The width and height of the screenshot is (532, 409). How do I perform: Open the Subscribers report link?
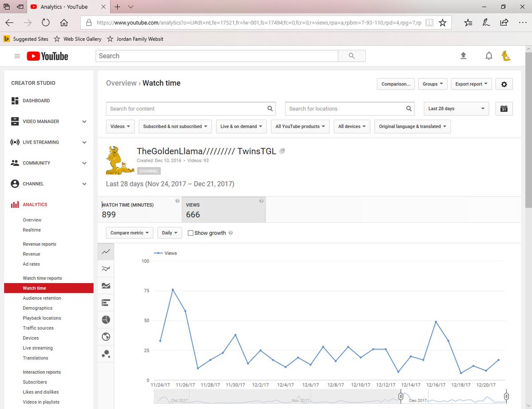coord(35,382)
